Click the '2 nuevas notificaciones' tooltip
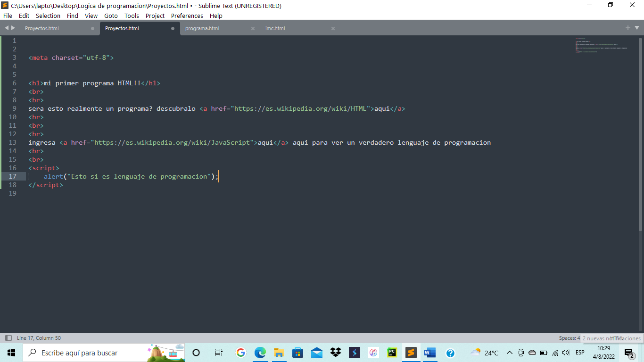 611,338
